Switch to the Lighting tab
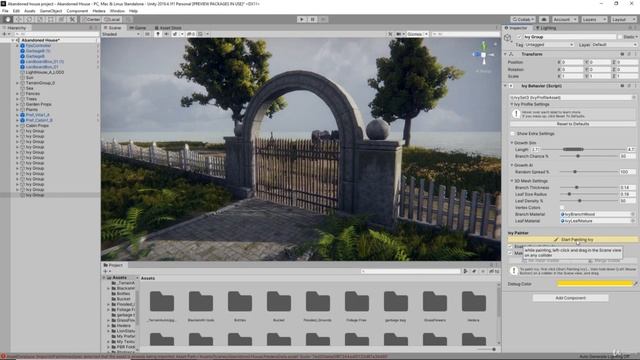This screenshot has width=640, height=360. pos(546,28)
